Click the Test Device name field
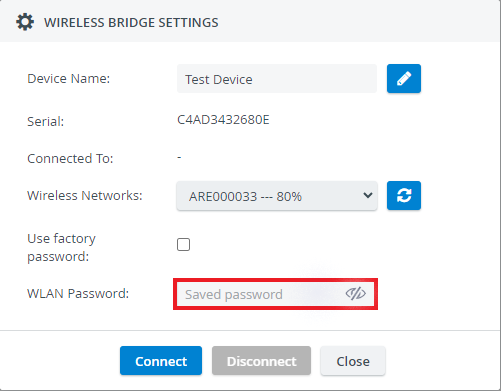This screenshot has width=501, height=391. [x=277, y=79]
